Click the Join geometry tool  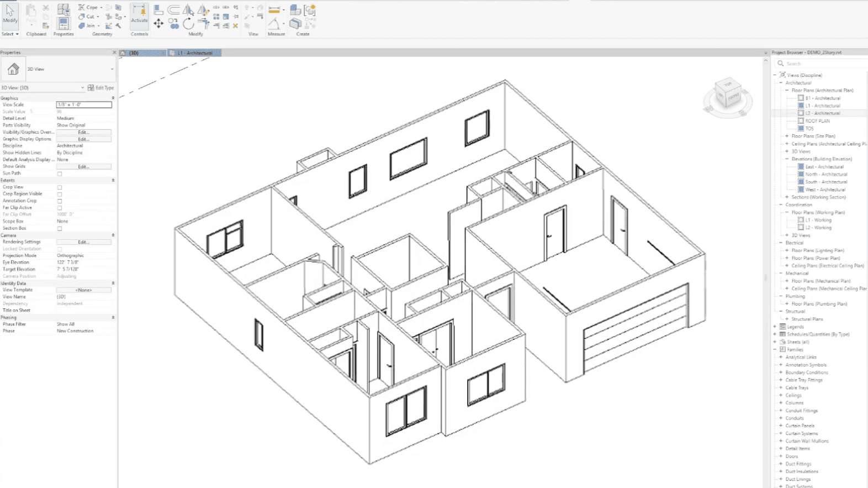click(88, 26)
